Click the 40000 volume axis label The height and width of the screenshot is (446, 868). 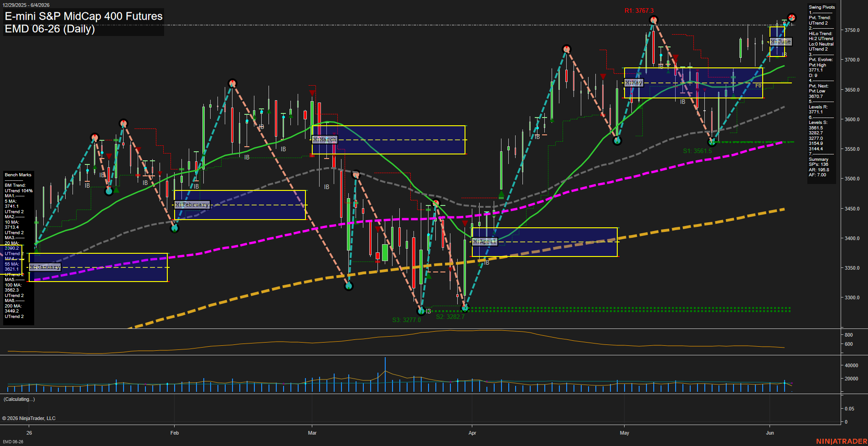[x=852, y=366]
